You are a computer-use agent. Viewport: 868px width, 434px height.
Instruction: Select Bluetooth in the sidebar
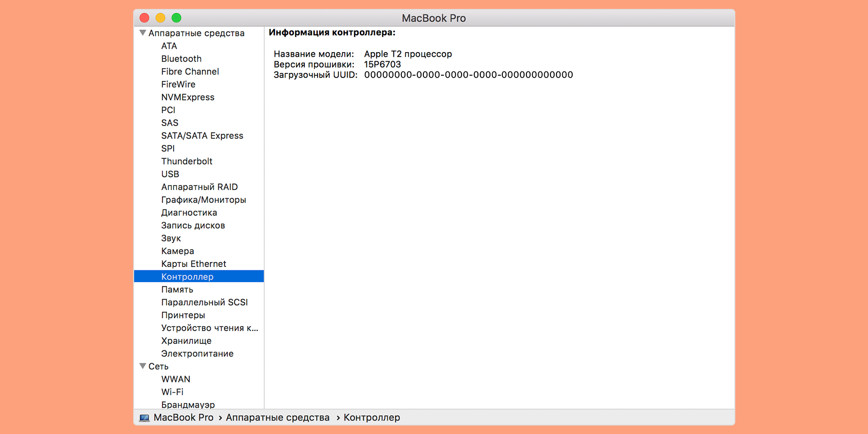tap(181, 59)
